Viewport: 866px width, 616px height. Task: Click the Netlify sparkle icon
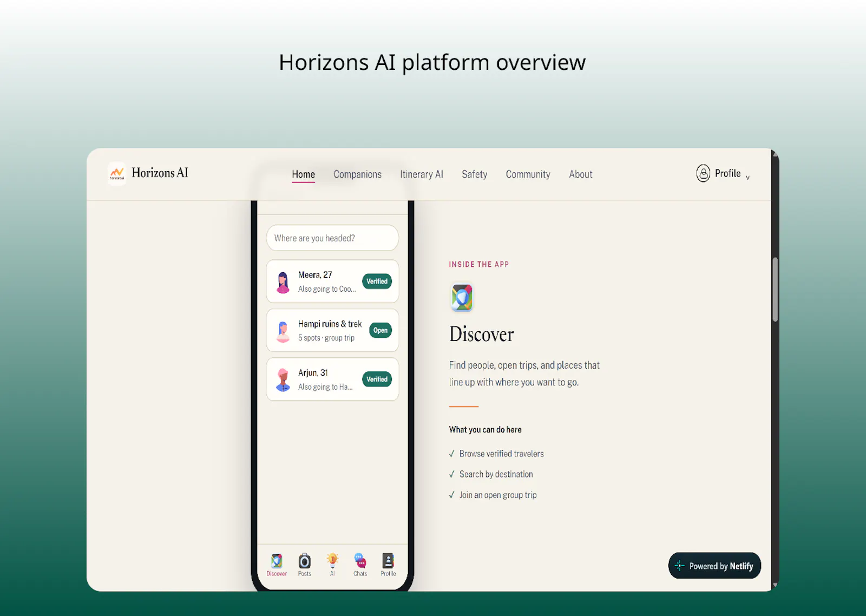[x=680, y=566]
